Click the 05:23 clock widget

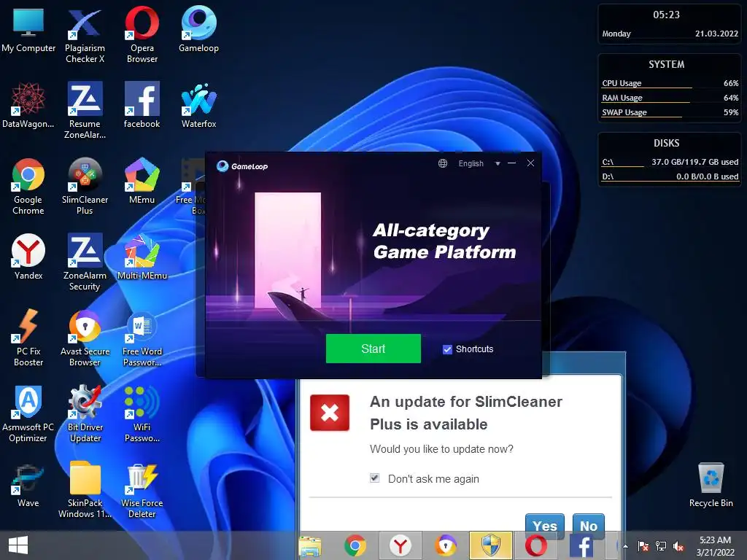[x=666, y=15]
